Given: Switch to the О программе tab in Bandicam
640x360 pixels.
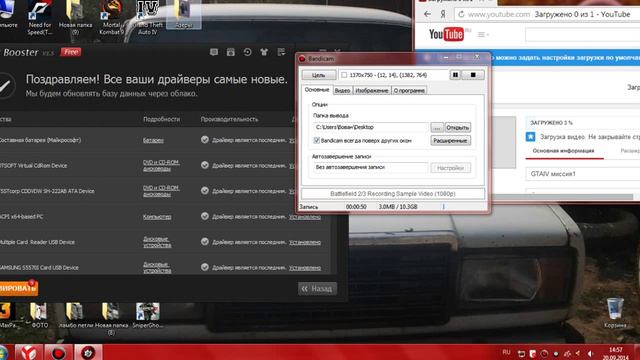Looking at the screenshot, I should pos(409,91).
